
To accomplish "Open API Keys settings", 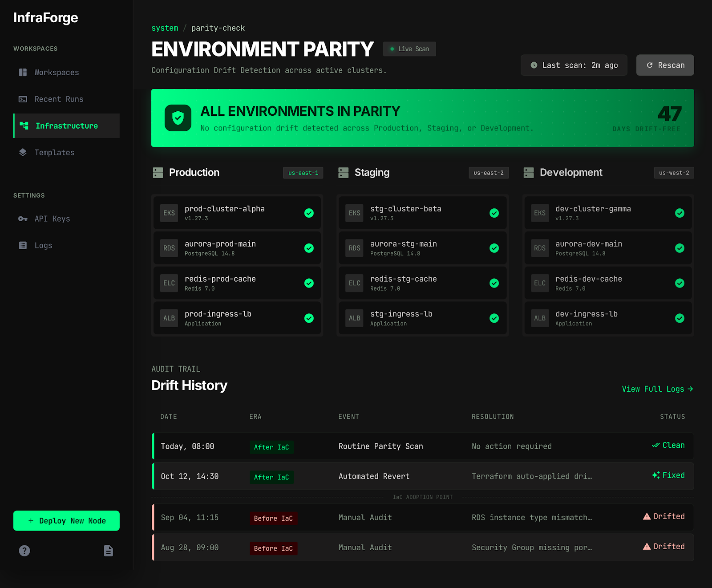I will (66, 219).
